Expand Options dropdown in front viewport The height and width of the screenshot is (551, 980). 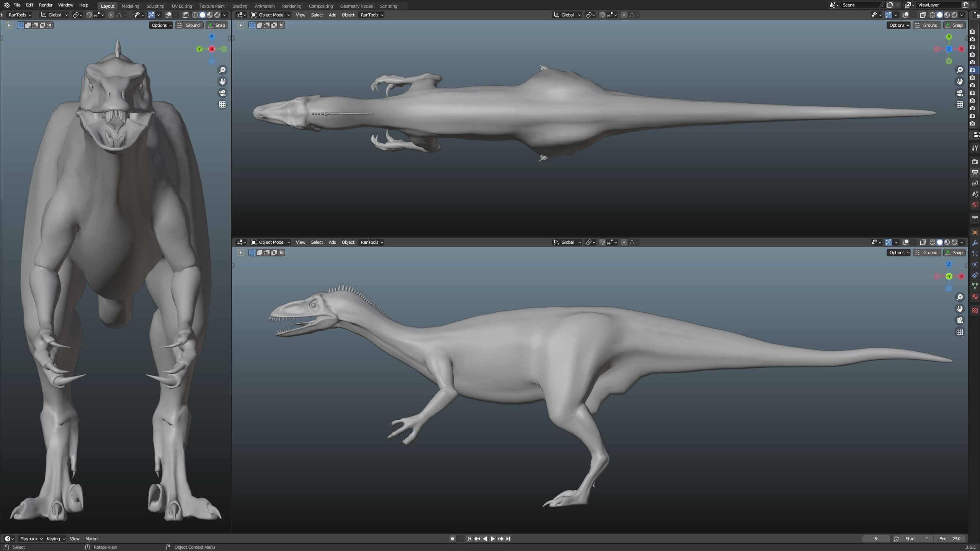(x=161, y=25)
